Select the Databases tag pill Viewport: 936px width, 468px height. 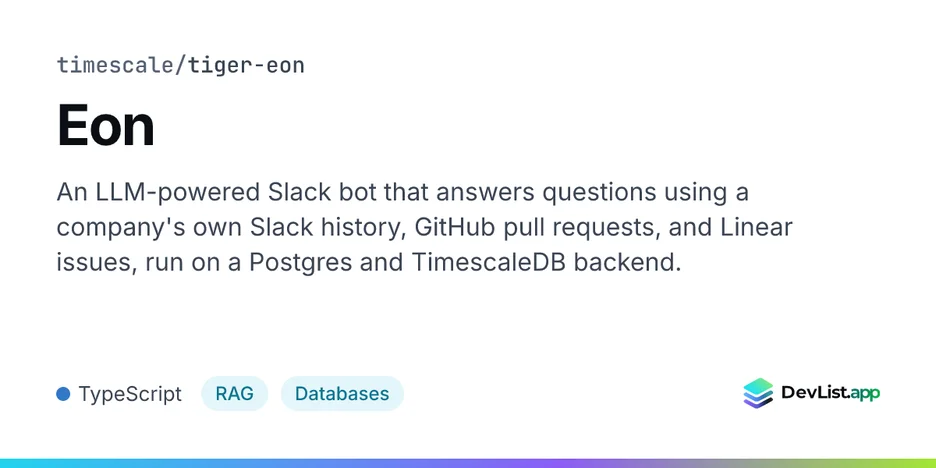[342, 393]
